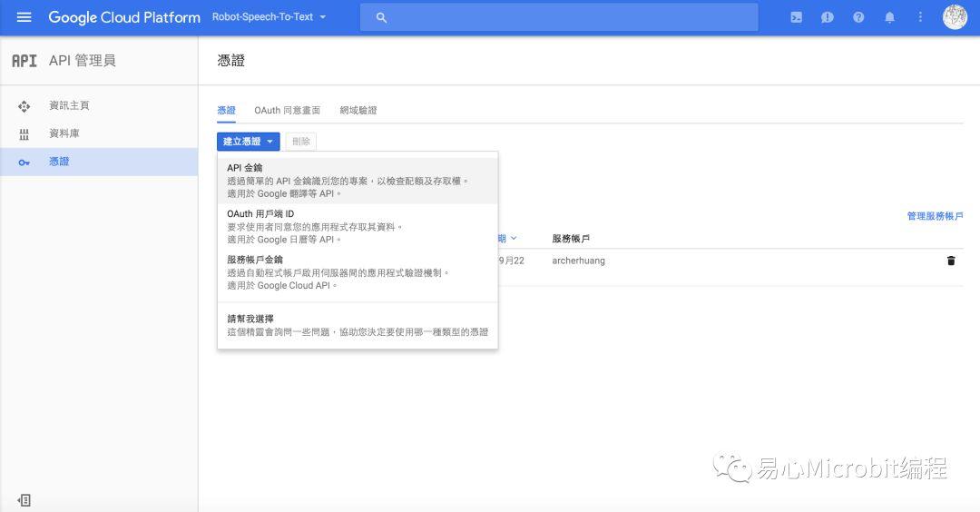Viewport: 980px width, 512px height.
Task: Open the account avatar menu
Action: point(955,17)
